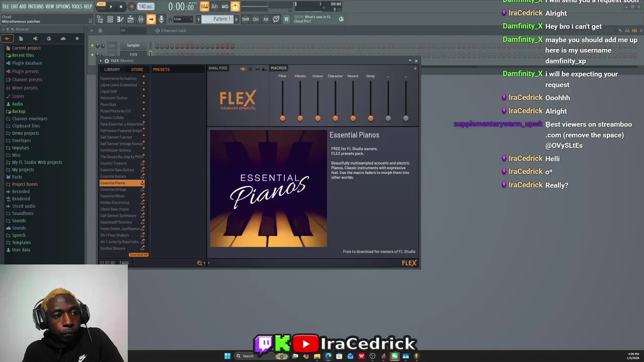Open the FILE menu
Screen dimensions: 644x362
6,7
